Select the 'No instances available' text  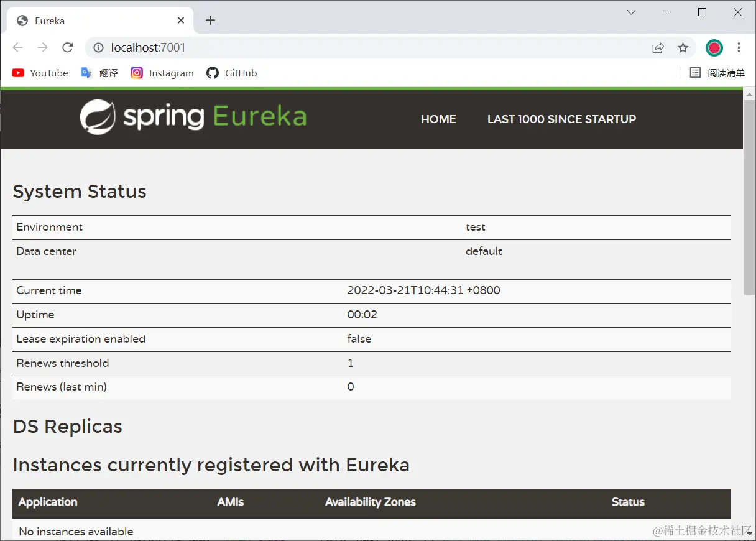tap(76, 532)
